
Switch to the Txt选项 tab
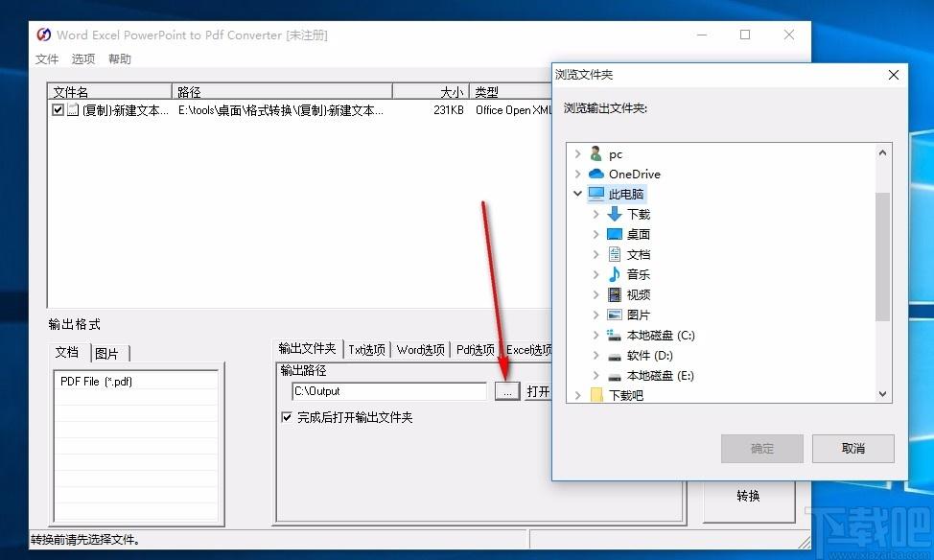tap(366, 350)
